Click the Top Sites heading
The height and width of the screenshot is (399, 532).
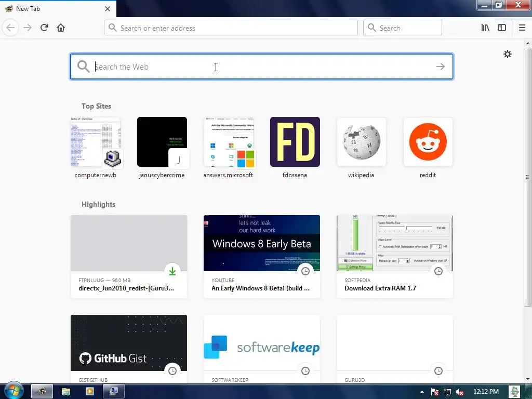coord(96,106)
